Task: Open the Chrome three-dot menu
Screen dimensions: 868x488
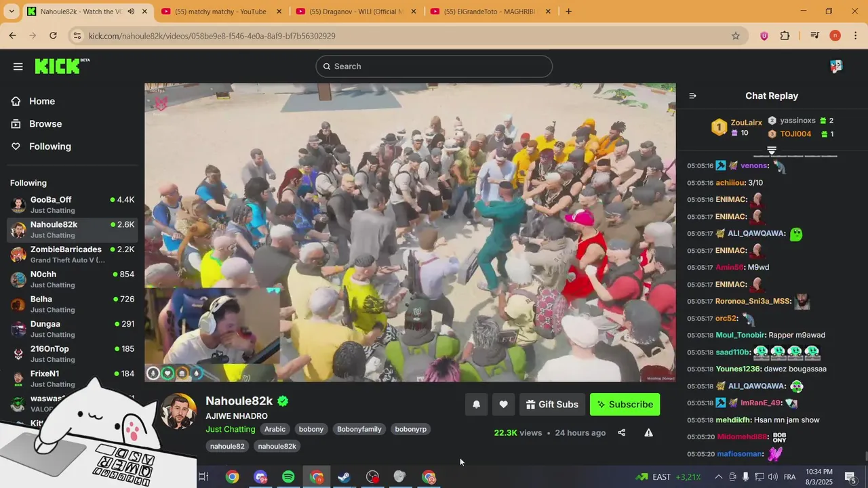Action: [x=856, y=36]
